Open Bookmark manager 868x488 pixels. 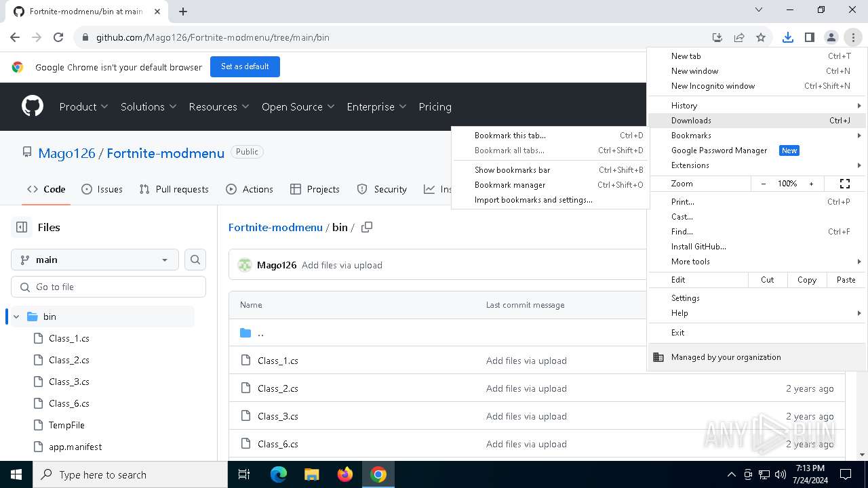[x=549, y=185]
